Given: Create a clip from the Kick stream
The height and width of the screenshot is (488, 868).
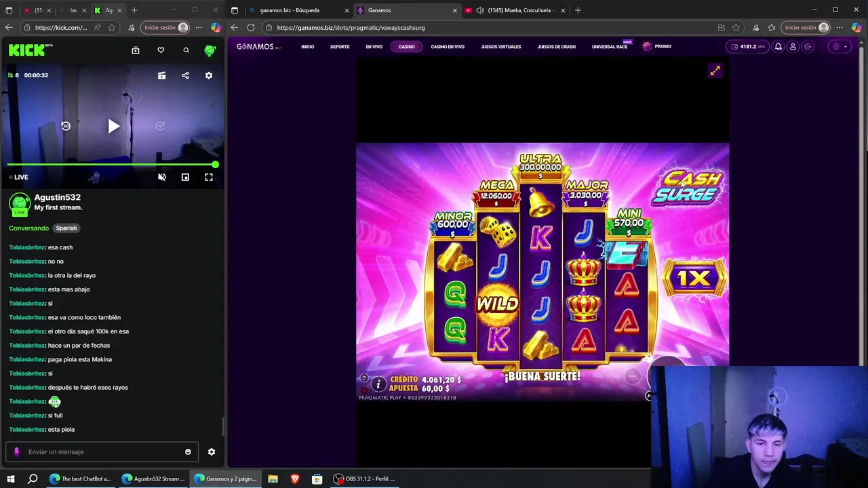Looking at the screenshot, I should coord(161,75).
